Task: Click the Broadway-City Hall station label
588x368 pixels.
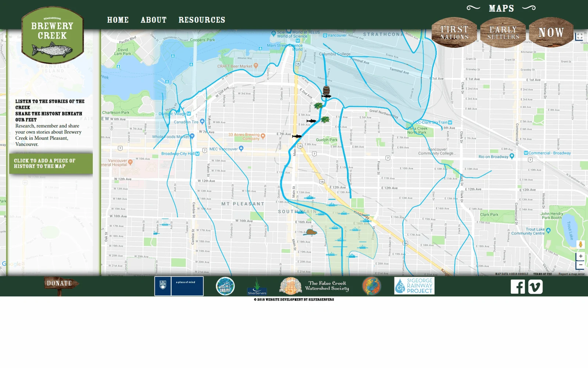Action: (x=180, y=153)
